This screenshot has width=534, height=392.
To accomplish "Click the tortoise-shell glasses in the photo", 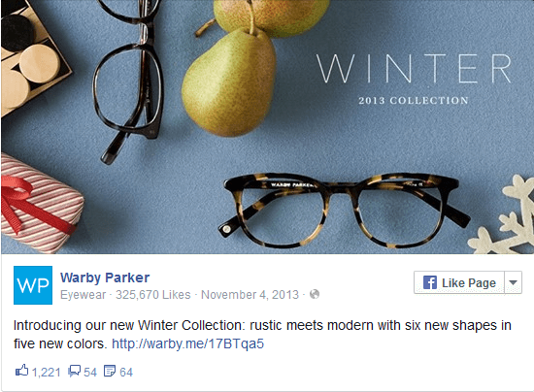I will 344,211.
